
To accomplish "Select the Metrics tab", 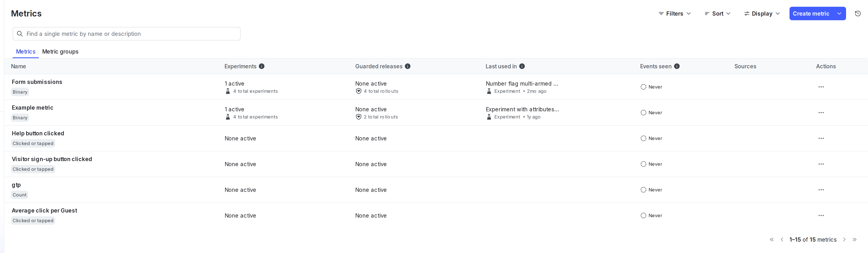I will [x=26, y=51].
